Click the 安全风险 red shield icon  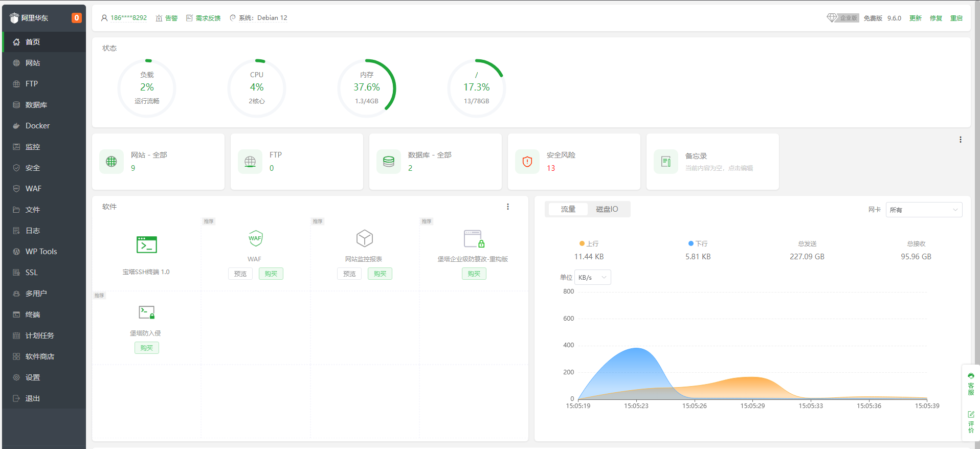point(527,162)
